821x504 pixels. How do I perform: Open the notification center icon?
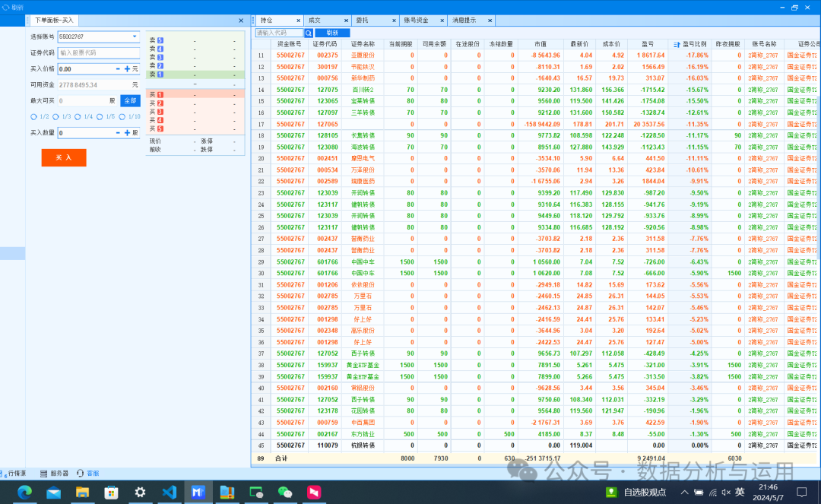802,492
